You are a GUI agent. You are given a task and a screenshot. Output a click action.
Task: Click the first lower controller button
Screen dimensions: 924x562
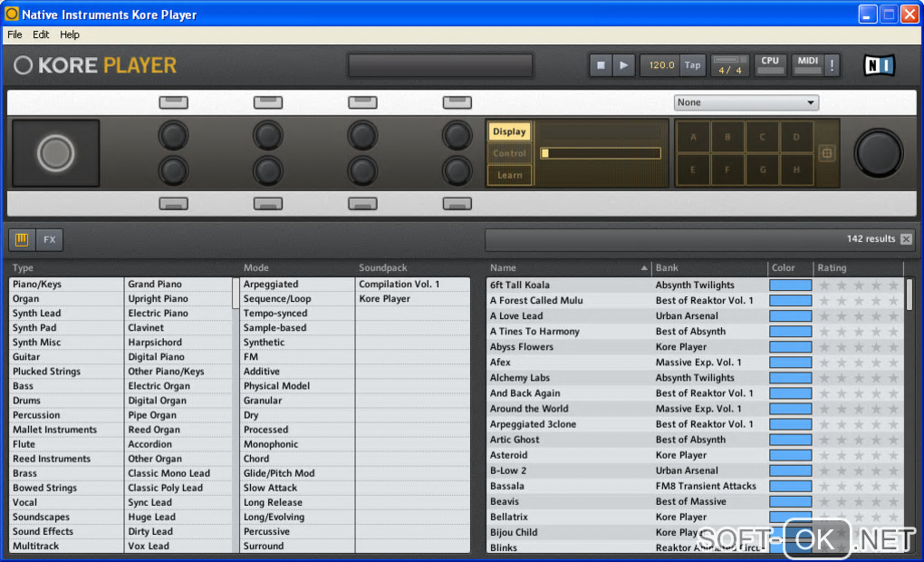coord(174,204)
